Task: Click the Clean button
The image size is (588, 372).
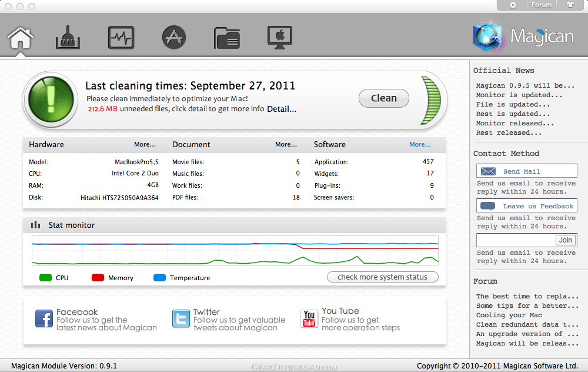Action: click(383, 98)
